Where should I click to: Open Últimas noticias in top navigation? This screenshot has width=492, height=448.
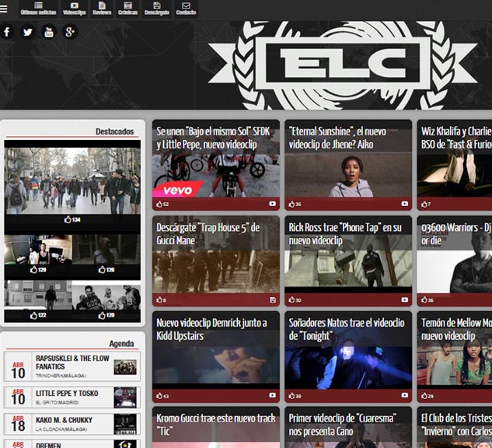38,9
